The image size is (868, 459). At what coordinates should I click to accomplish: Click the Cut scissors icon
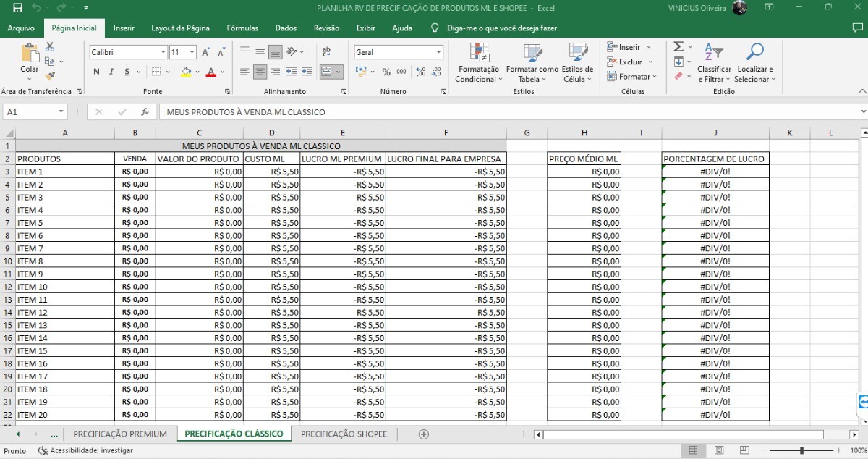coord(50,47)
